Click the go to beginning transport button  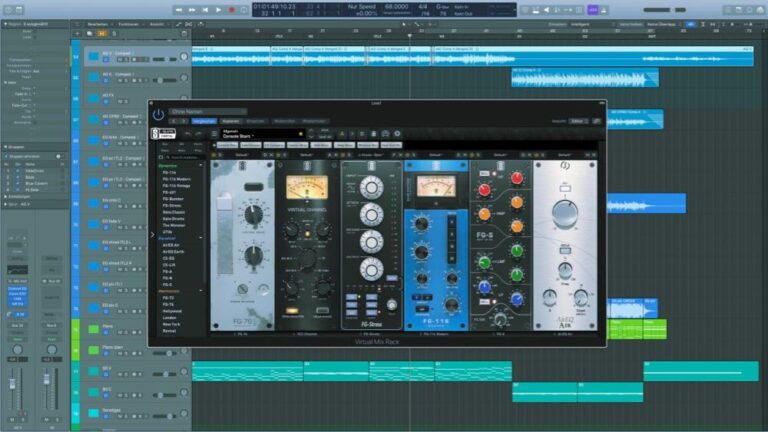click(205, 10)
